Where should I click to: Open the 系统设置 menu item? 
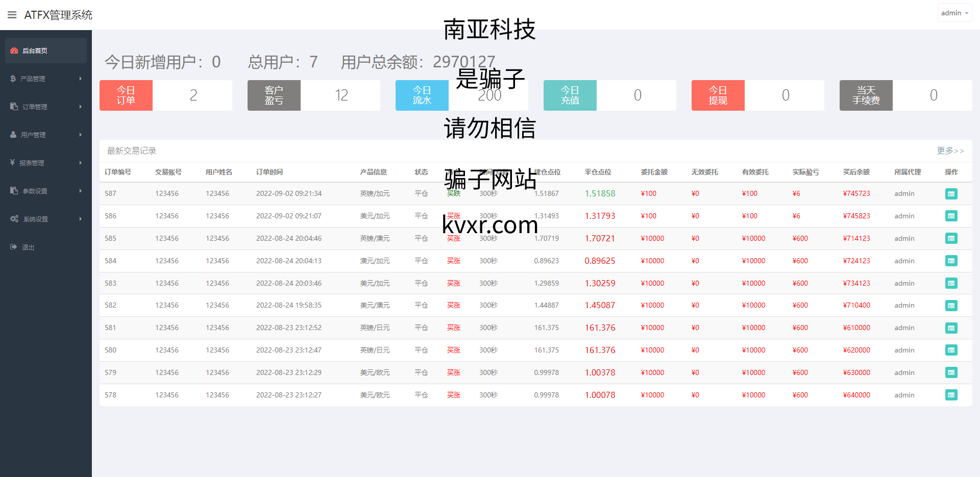click(46, 219)
